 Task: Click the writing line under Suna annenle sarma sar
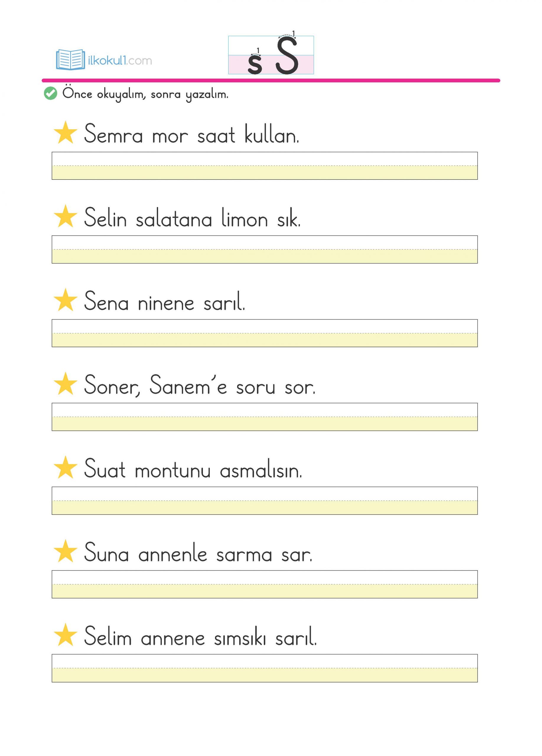point(264,584)
